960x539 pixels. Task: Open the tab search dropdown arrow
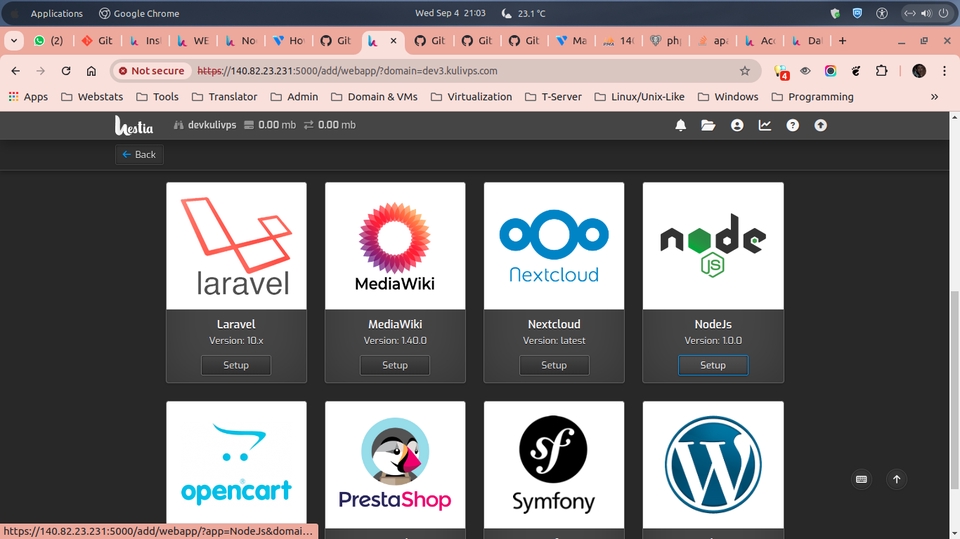tap(14, 41)
